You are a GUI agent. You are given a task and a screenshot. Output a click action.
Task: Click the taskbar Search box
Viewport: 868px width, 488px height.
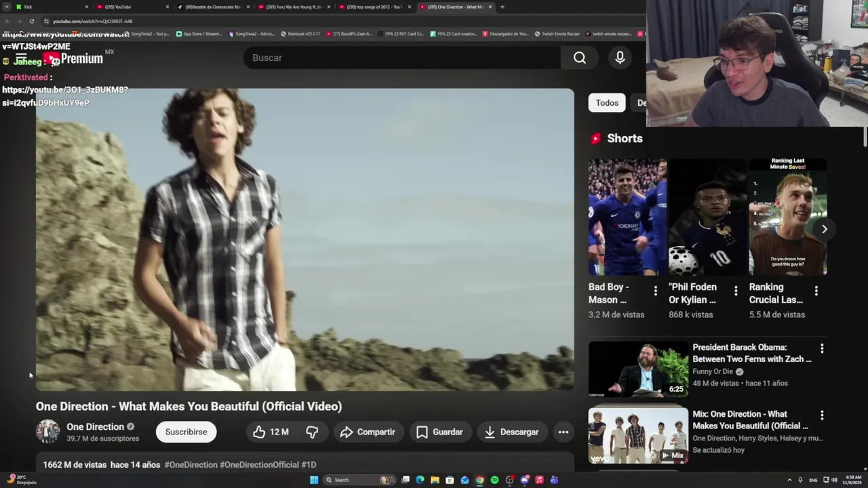[360, 480]
